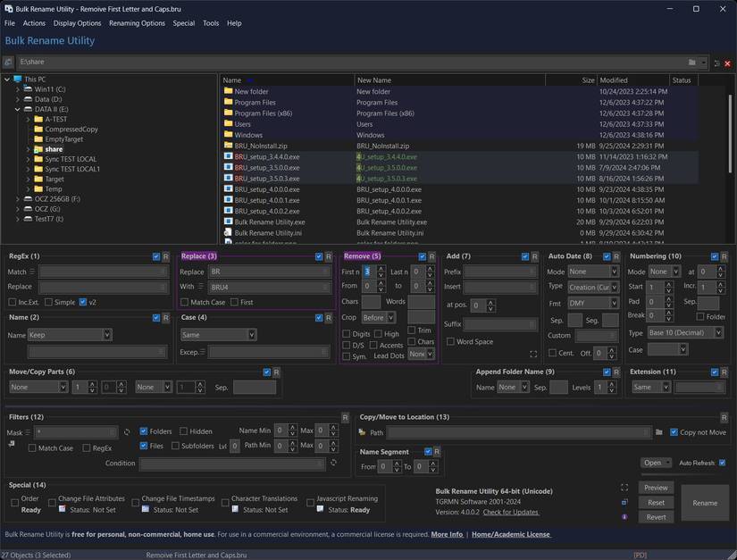
Task: Click the R reset icon for RegEx (1)
Action: coord(165,256)
